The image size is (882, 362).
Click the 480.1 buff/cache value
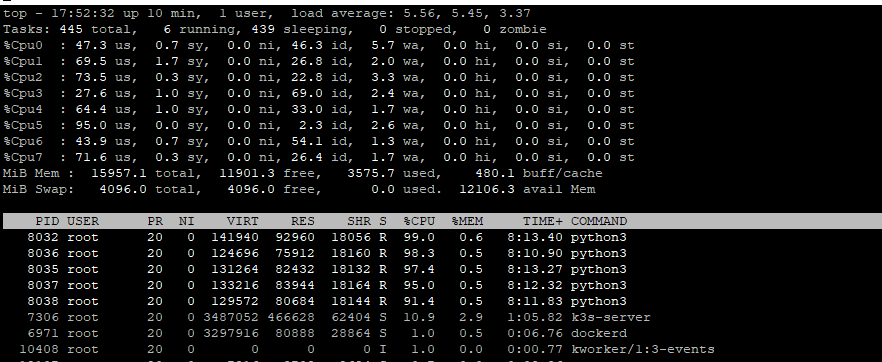[495, 173]
